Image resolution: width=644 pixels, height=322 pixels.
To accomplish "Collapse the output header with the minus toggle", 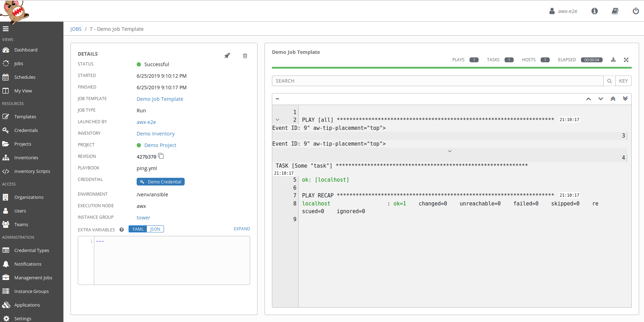I will 277,99.
